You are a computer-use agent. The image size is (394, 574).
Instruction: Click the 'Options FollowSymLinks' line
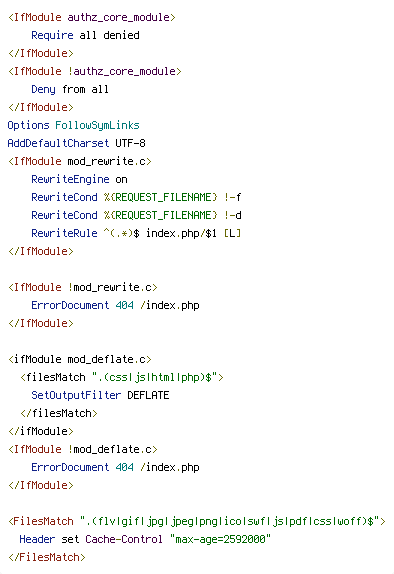[74, 125]
